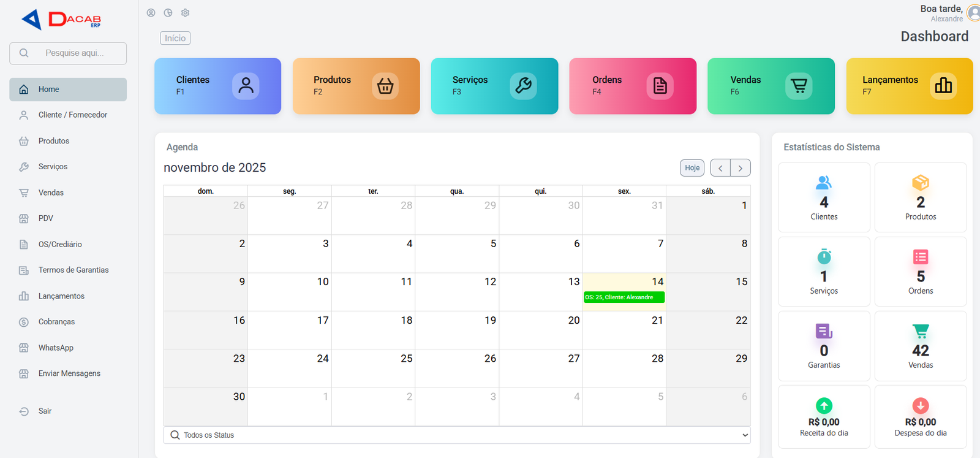This screenshot has width=980, height=458.
Task: Go to previous month in Agenda
Action: [720, 168]
